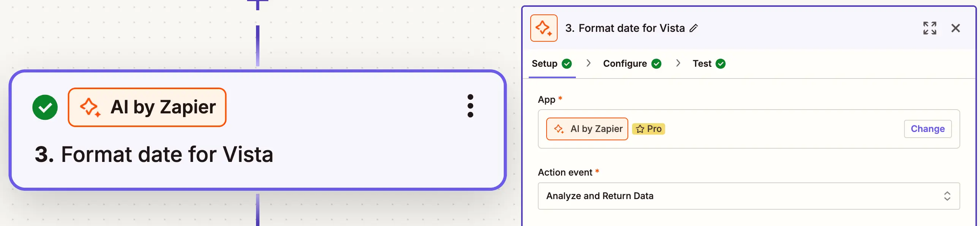Click the panel title 3. Format date for Vista
This screenshot has height=226, width=980.
(x=625, y=28)
